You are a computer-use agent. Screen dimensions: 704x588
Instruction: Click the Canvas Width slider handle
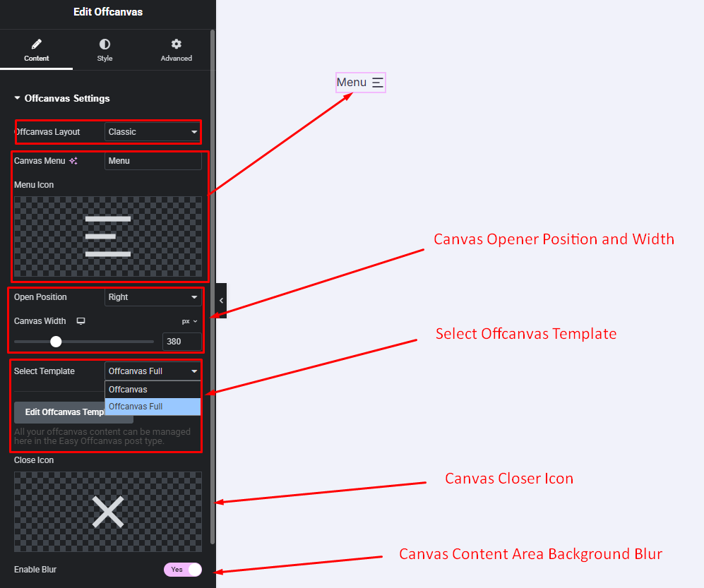coord(56,342)
